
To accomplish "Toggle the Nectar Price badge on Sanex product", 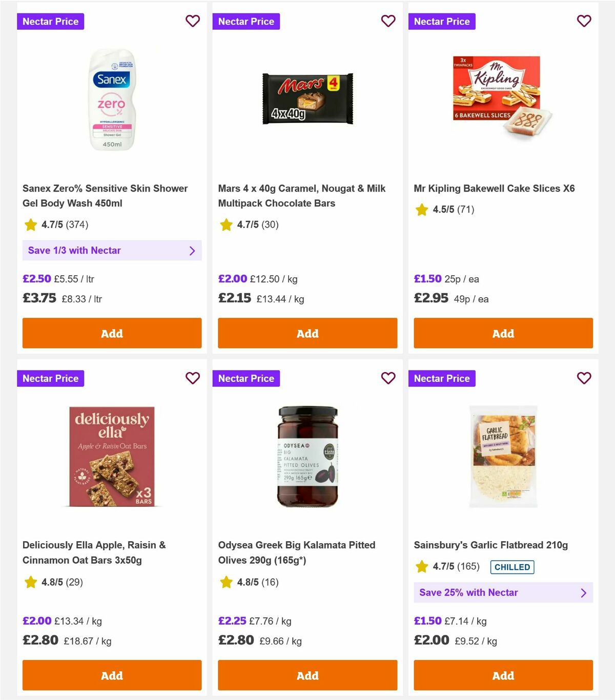I will click(x=50, y=21).
